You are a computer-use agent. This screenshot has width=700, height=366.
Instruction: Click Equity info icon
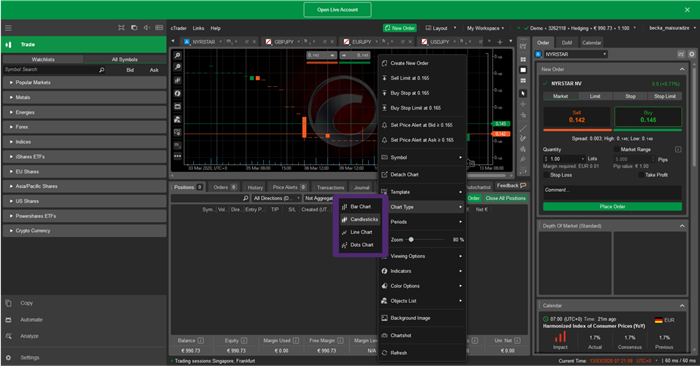click(244, 341)
